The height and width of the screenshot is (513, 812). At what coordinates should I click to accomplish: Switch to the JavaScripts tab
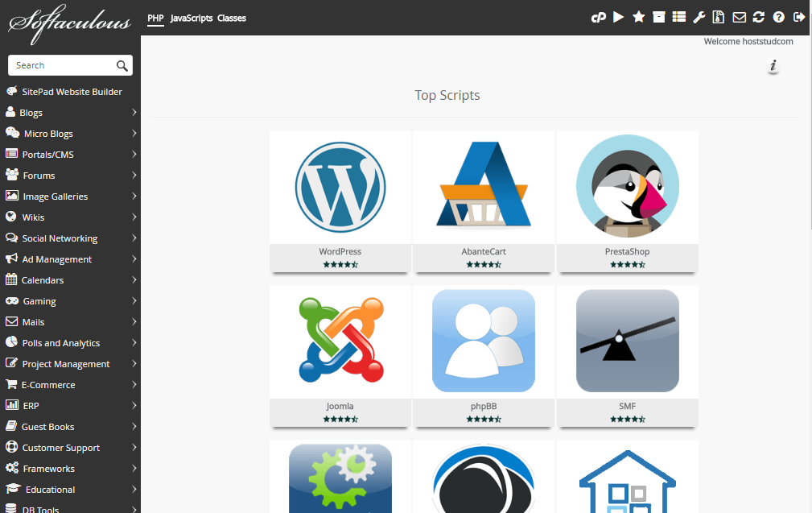[x=191, y=19]
